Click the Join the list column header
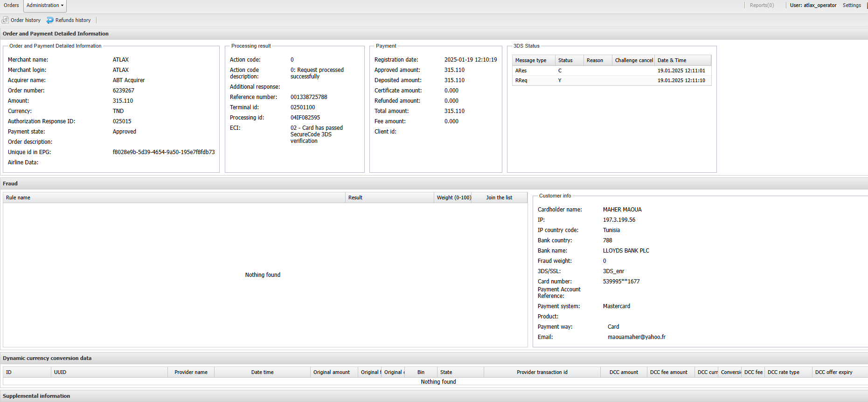Image resolution: width=868 pixels, height=402 pixels. 499,197
